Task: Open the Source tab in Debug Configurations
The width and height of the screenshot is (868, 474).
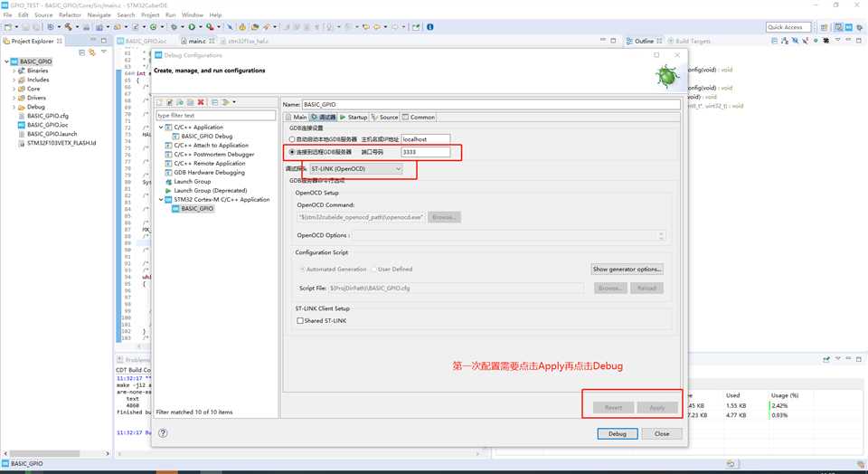Action: (x=385, y=117)
